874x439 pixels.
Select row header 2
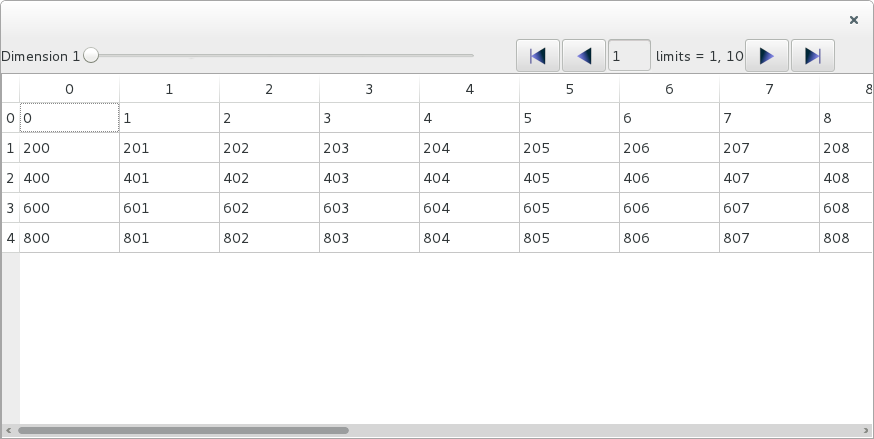click(10, 178)
